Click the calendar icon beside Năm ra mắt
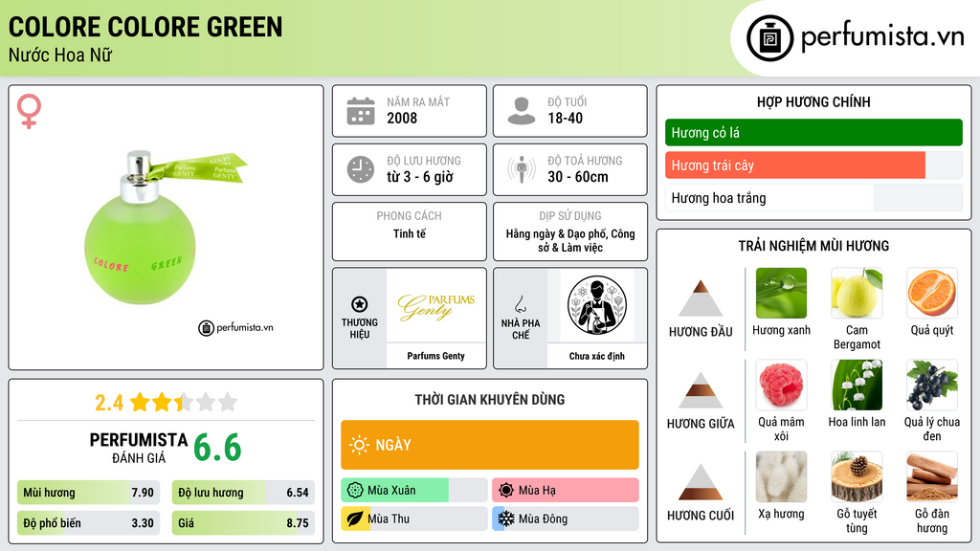This screenshot has width=980, height=551. coord(361,111)
